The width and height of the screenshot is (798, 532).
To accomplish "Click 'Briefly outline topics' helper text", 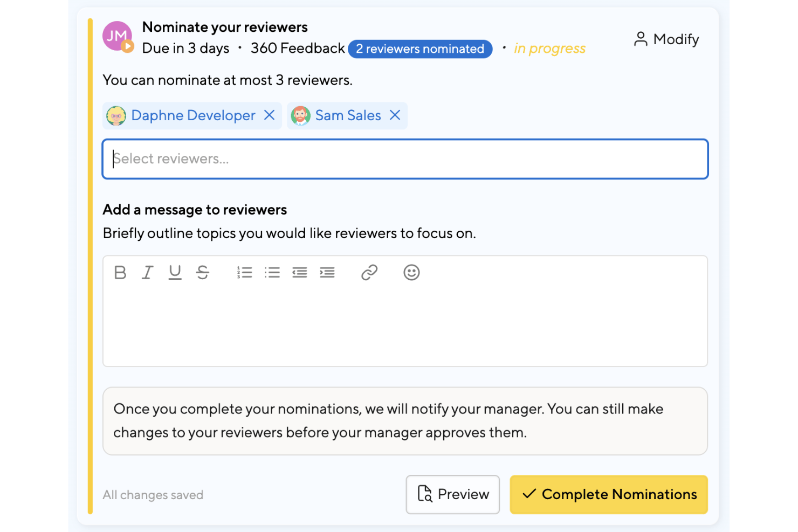I will coord(290,233).
